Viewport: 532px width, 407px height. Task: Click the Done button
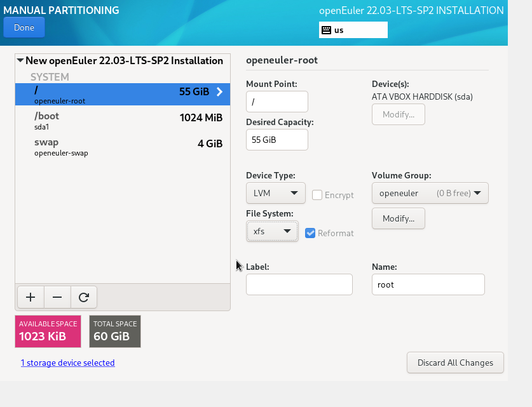point(24,27)
